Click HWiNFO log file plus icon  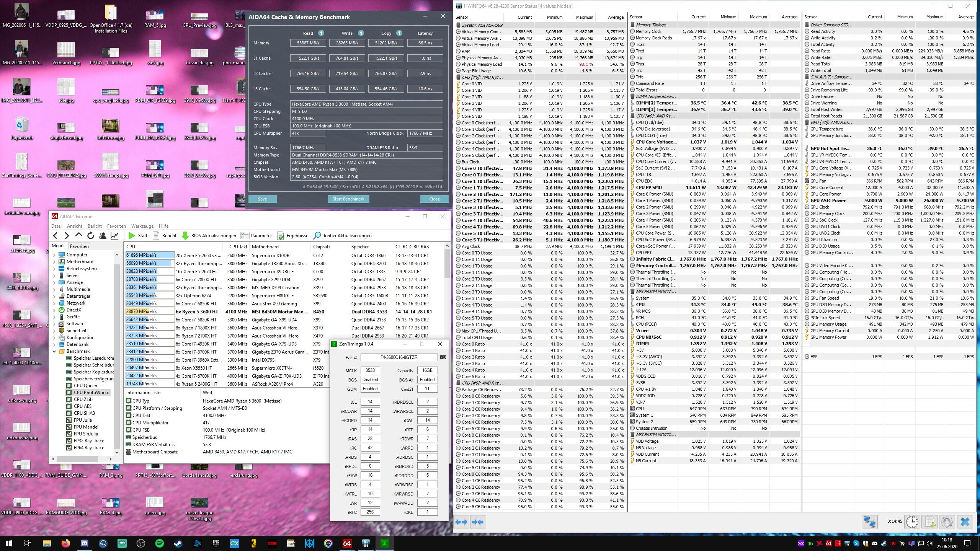pyautogui.click(x=929, y=522)
